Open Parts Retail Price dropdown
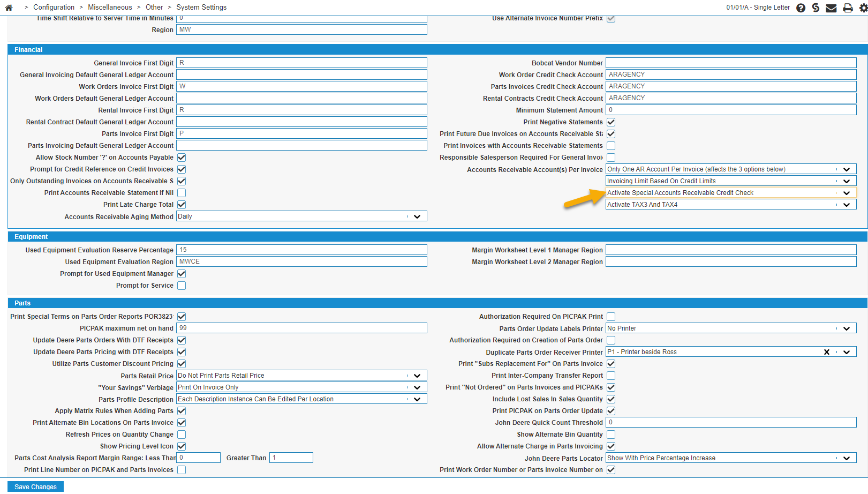The height and width of the screenshot is (494, 868). click(x=301, y=376)
